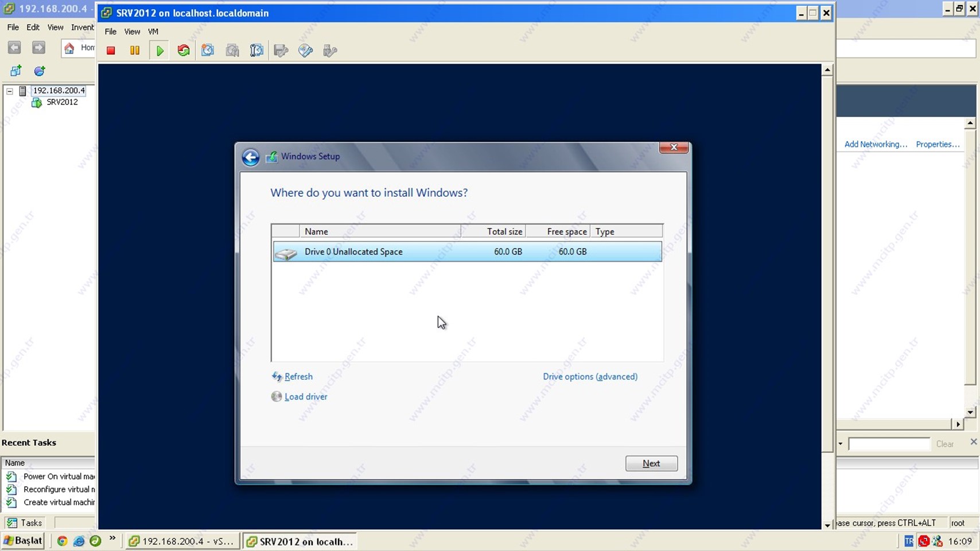This screenshot has width=980, height=551.
Task: Open the vSphere client View menu
Action: point(55,27)
